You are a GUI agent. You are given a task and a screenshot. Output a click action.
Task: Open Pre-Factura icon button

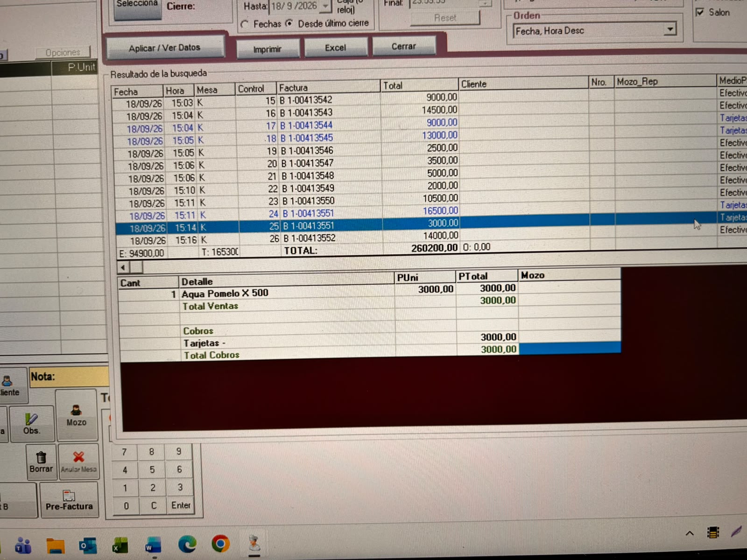[x=69, y=500]
